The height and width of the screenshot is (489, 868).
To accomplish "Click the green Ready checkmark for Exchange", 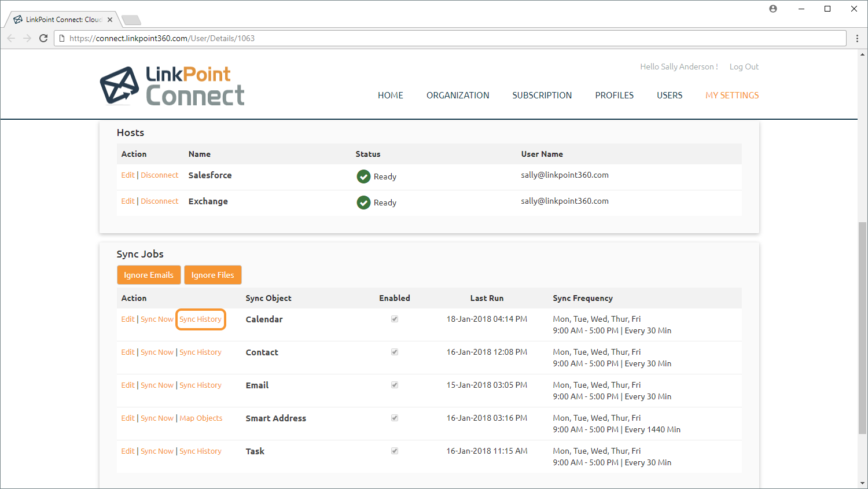I will (x=363, y=203).
